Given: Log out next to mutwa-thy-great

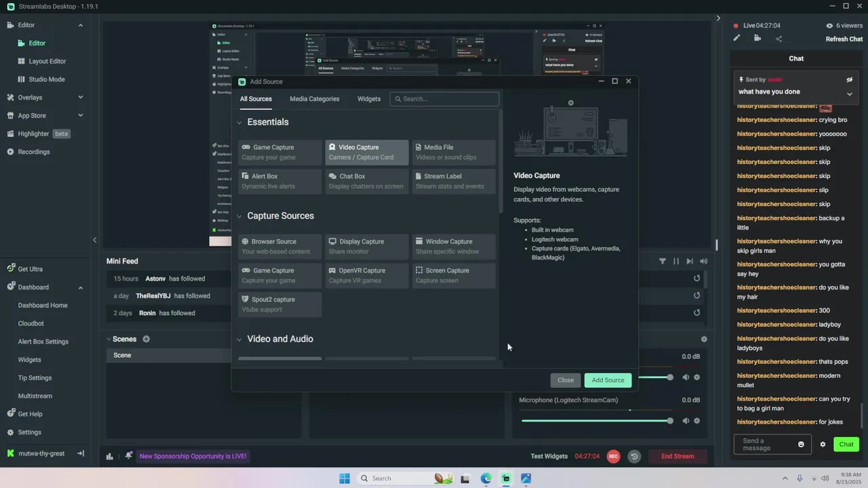Looking at the screenshot, I should [x=80, y=453].
